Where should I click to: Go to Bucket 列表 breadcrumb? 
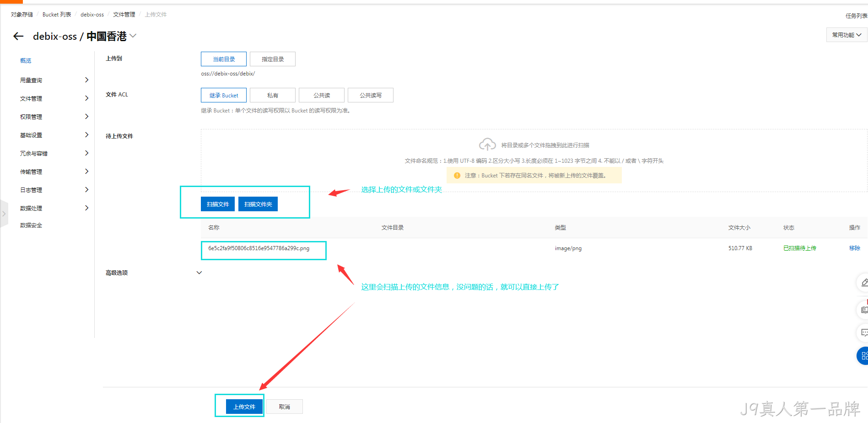click(57, 15)
